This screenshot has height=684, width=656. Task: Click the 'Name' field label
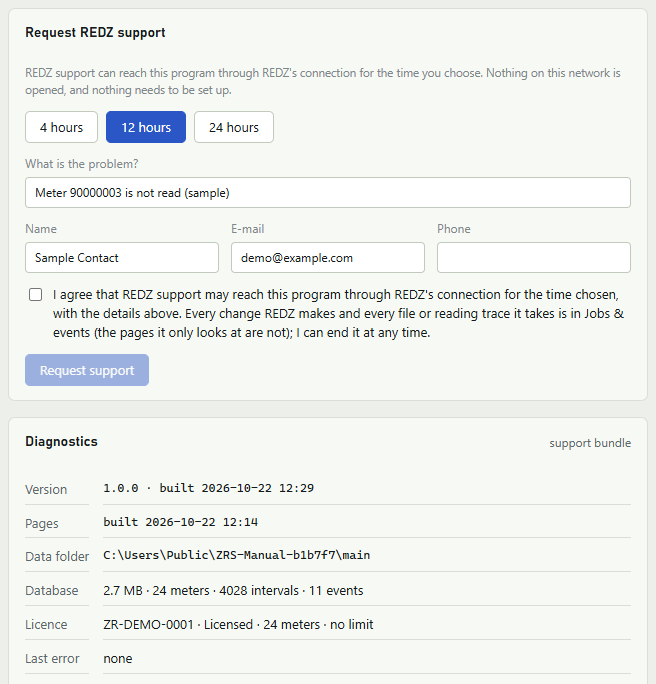[x=41, y=229]
